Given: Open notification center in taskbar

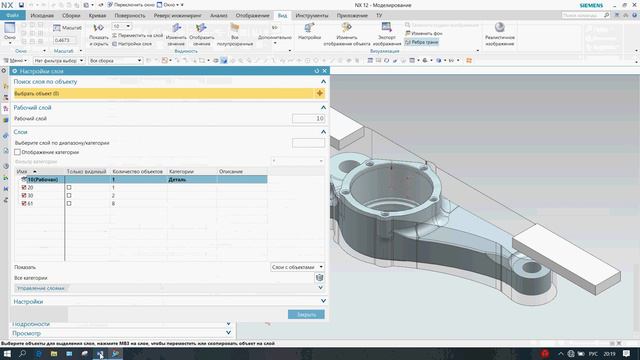Looking at the screenshot, I should point(627,353).
